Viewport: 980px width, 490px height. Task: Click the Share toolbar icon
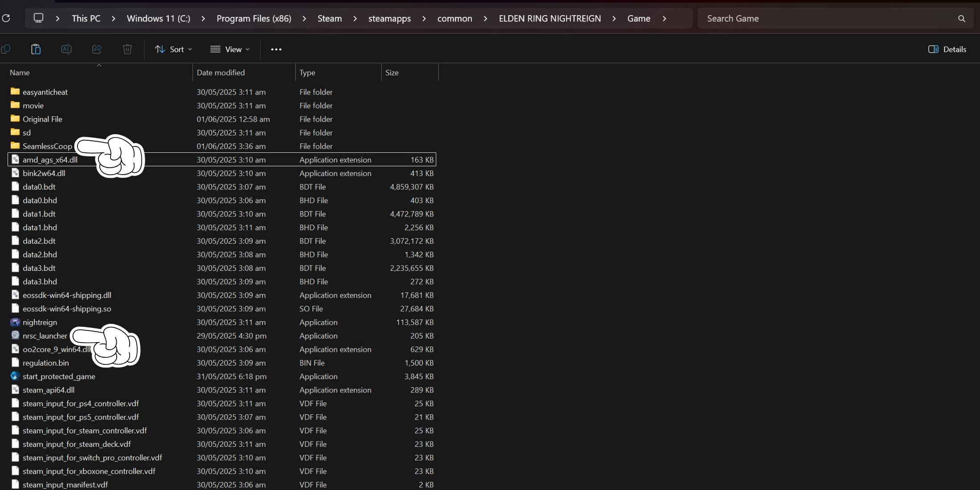pyautogui.click(x=97, y=49)
